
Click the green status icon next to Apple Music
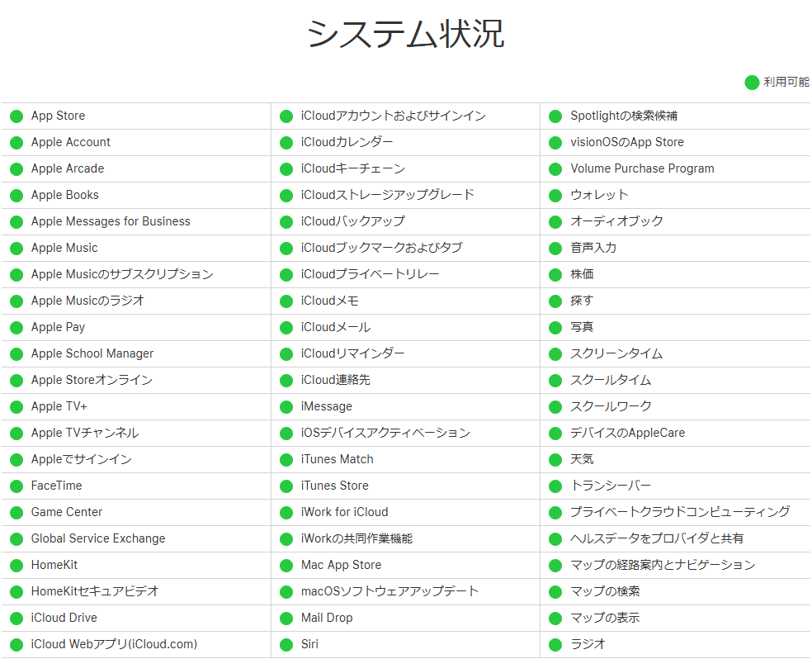pos(17,249)
